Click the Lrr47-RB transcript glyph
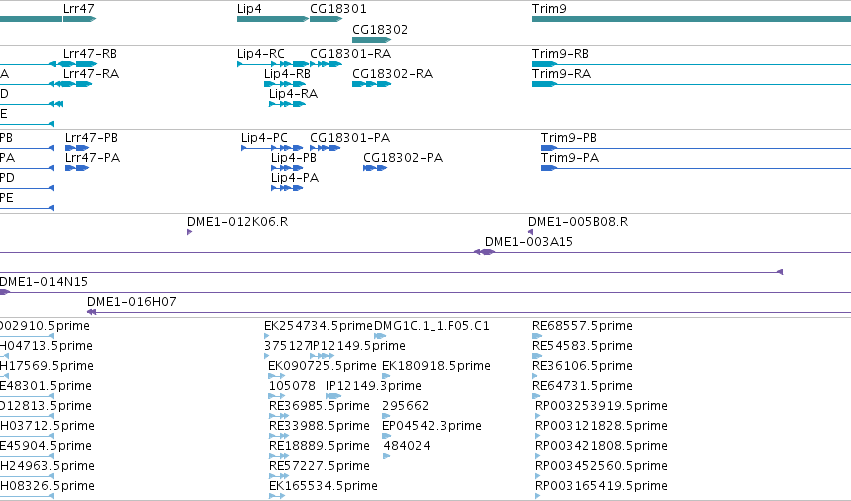851x501 pixels. [x=73, y=64]
